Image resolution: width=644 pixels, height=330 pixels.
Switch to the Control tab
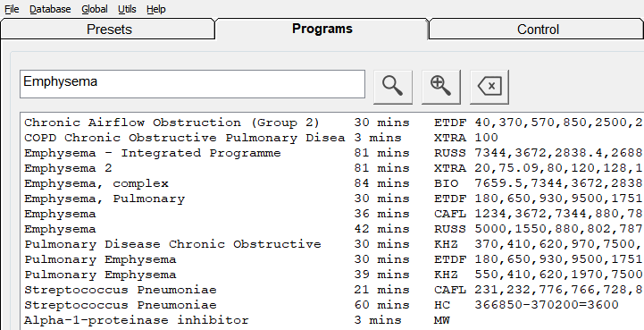pyautogui.click(x=537, y=30)
